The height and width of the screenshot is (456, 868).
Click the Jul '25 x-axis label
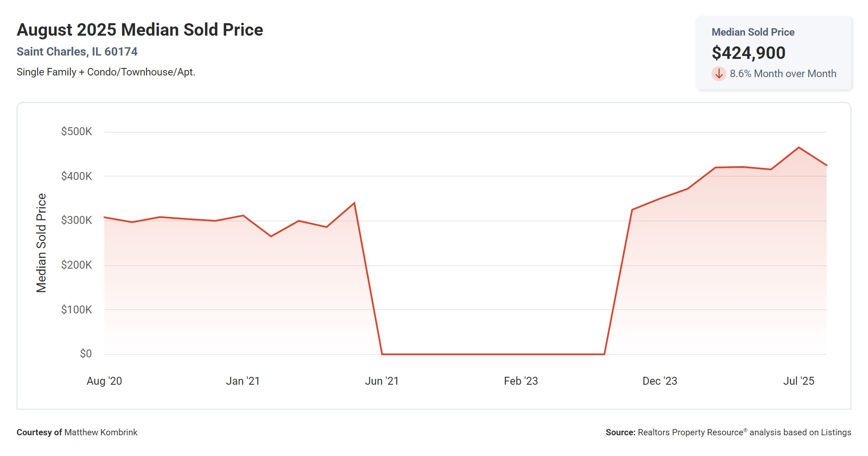click(798, 381)
